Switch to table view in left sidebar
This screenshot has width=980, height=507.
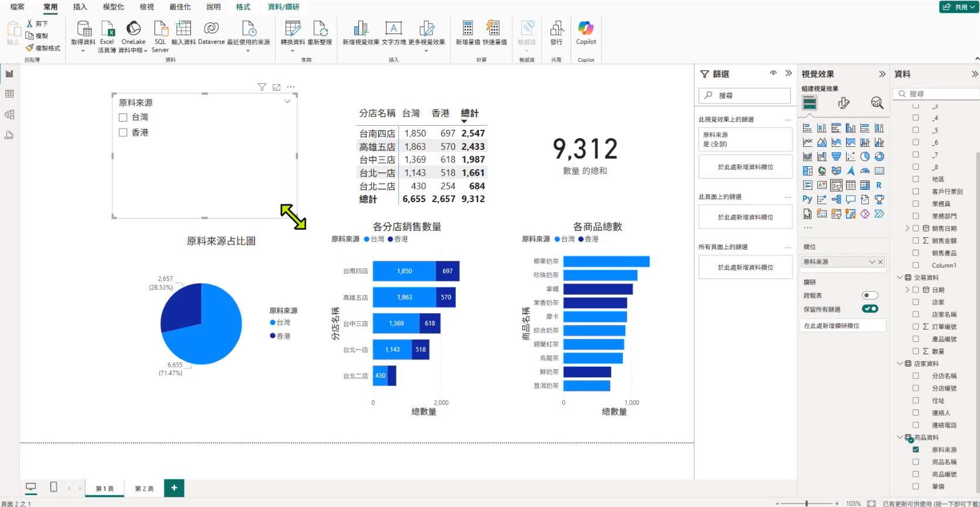pyautogui.click(x=9, y=94)
